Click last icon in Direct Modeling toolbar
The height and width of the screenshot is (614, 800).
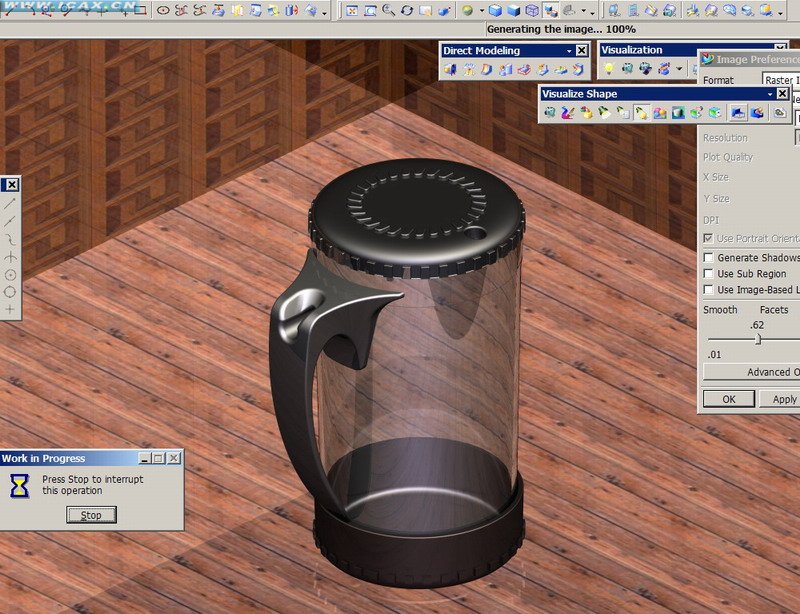[x=578, y=69]
